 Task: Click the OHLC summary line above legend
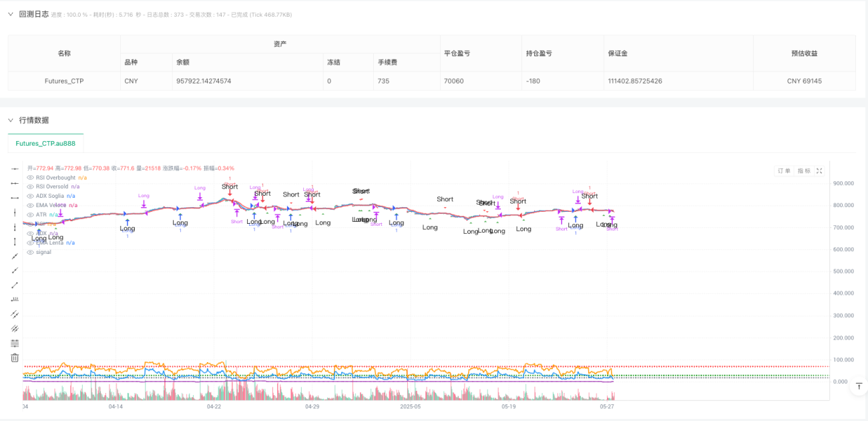(x=130, y=168)
